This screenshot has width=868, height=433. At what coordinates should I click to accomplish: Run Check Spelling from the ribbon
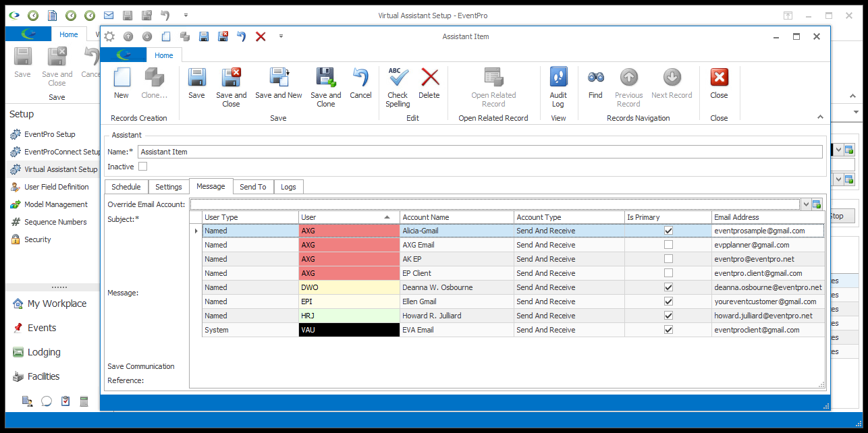tap(398, 87)
